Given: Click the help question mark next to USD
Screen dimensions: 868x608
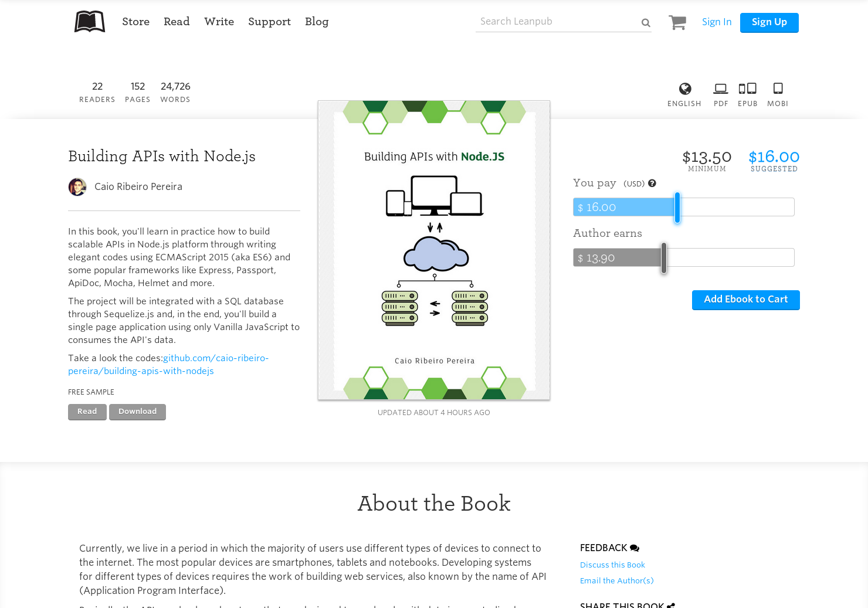Looking at the screenshot, I should [x=652, y=183].
